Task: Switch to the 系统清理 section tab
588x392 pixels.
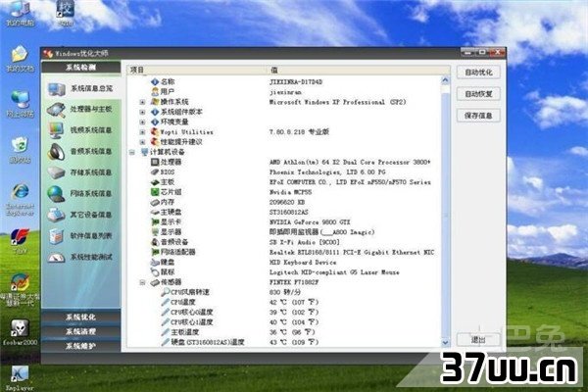Action: 80,331
